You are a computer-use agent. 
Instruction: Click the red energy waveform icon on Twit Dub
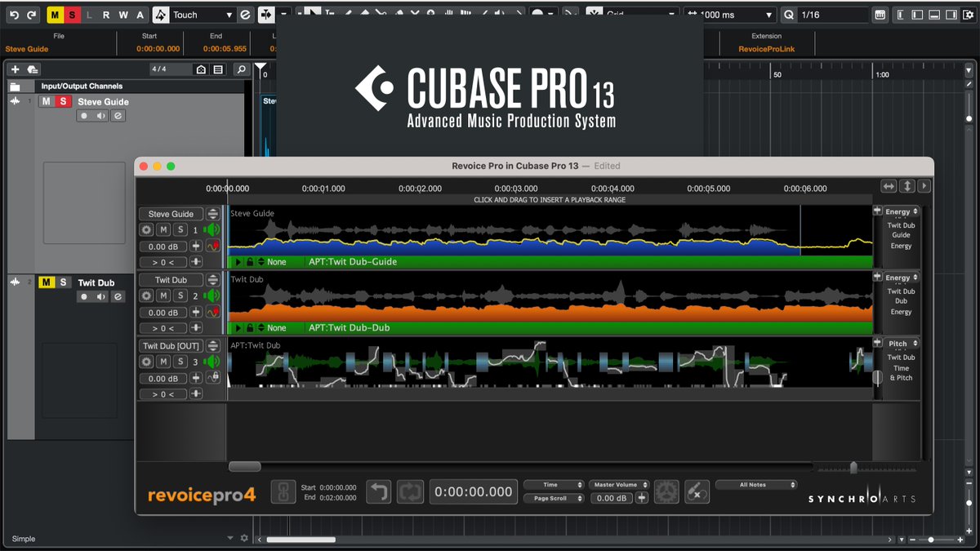213,310
